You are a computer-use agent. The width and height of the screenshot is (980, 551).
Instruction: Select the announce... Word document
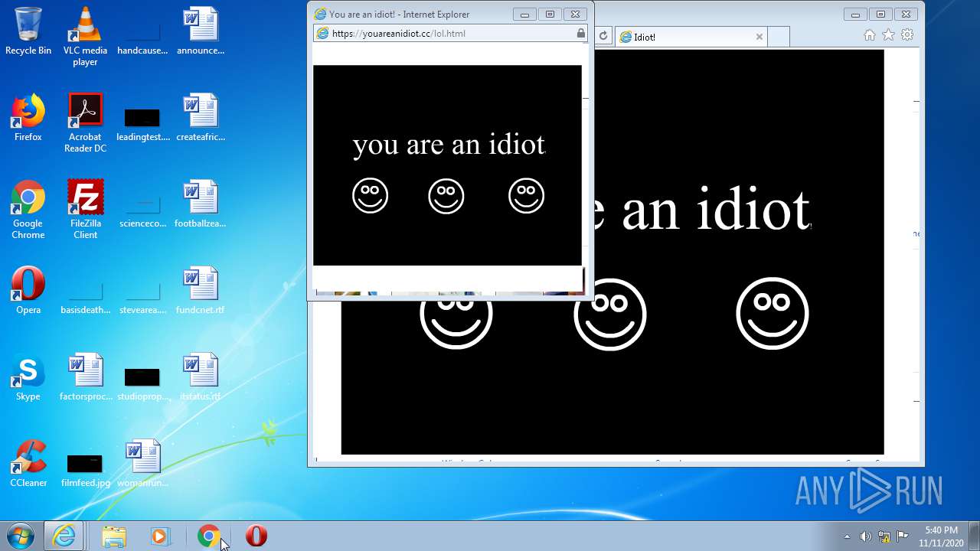[x=201, y=31]
